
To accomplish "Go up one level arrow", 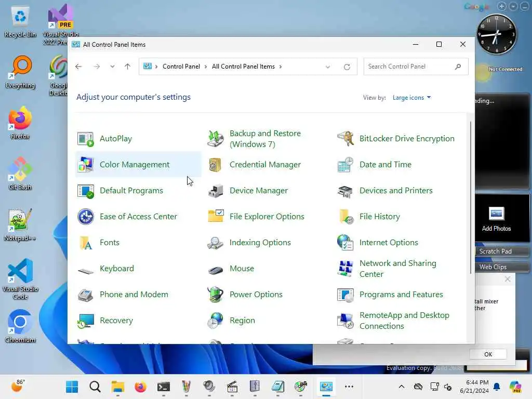I will tap(128, 66).
